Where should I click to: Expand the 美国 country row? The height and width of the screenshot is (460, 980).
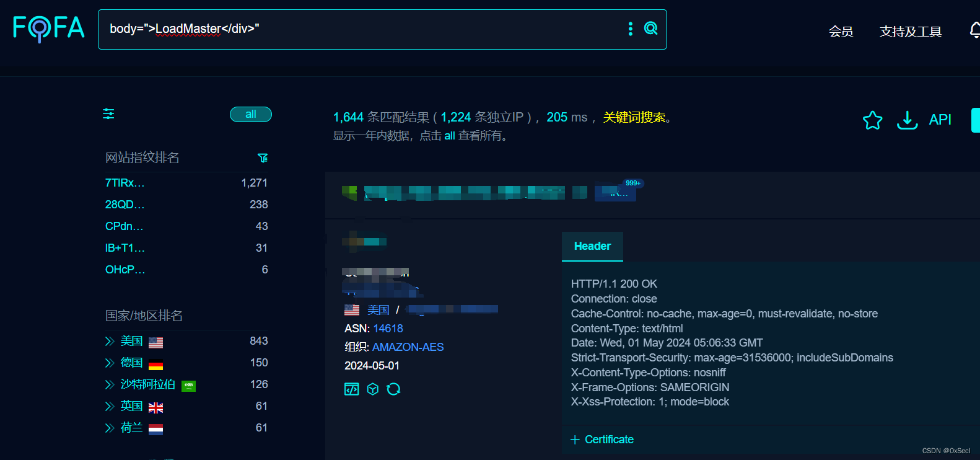(x=110, y=341)
